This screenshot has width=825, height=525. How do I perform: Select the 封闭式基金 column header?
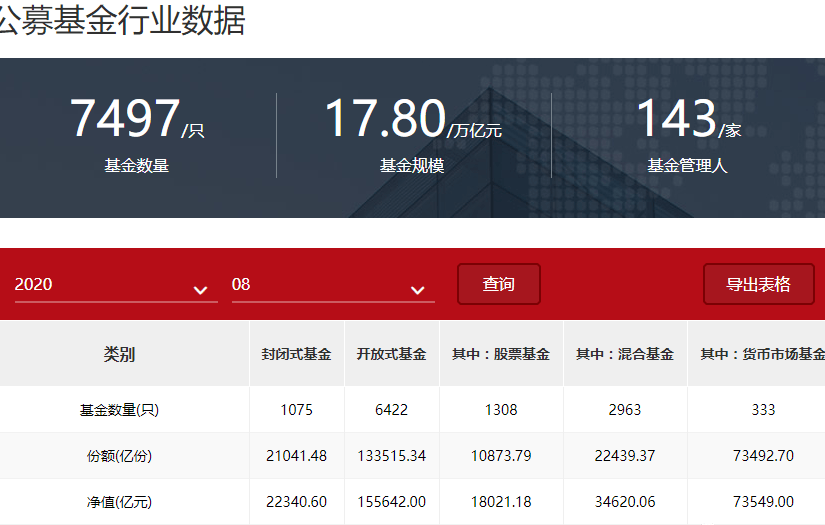[297, 354]
